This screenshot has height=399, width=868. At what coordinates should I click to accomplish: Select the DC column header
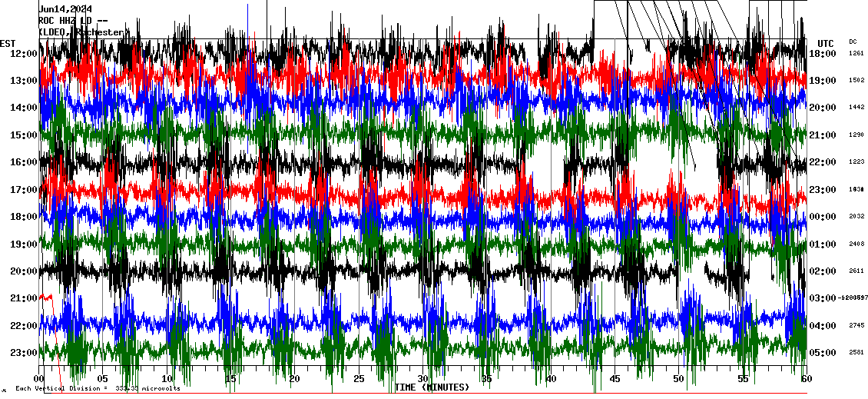pos(853,42)
